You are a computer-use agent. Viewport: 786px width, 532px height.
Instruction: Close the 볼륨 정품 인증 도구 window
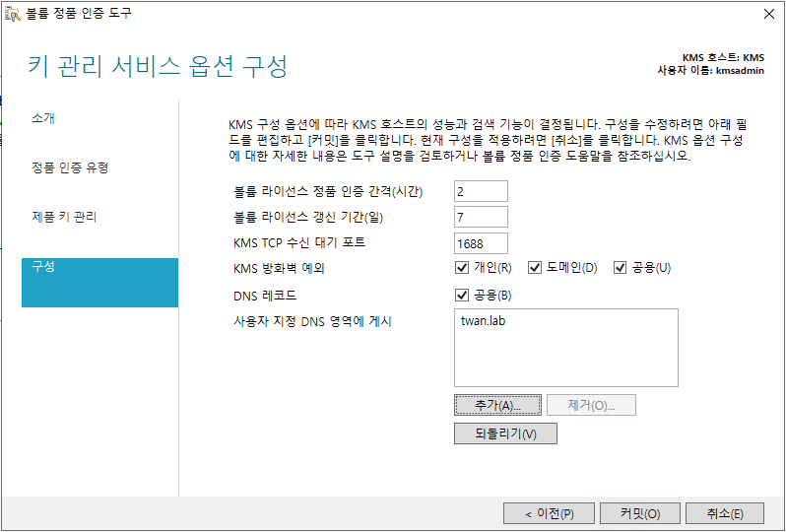769,14
